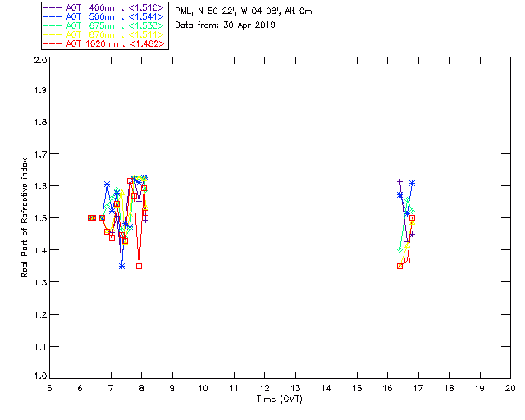Click the 1.0 y-axis tick label
Viewport: 525px width, 420px height.
(x=40, y=377)
